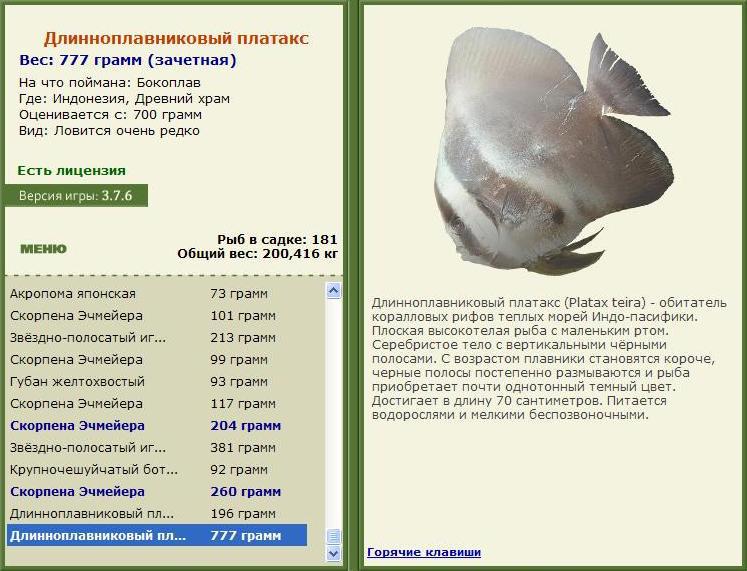This screenshot has height=571, width=747.
Task: Click the Вес: 777 грамм (зачетная) line
Action: click(128, 60)
